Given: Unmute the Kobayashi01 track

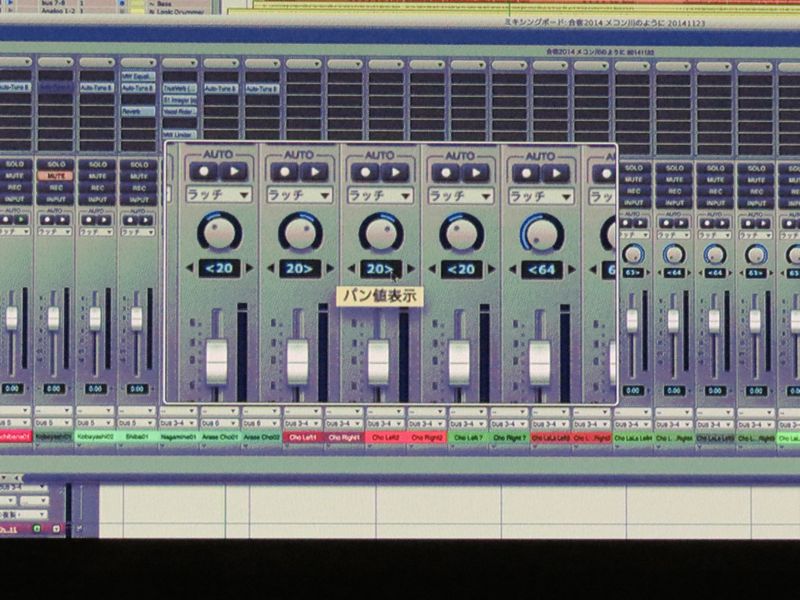Looking at the screenshot, I should 55,176.
